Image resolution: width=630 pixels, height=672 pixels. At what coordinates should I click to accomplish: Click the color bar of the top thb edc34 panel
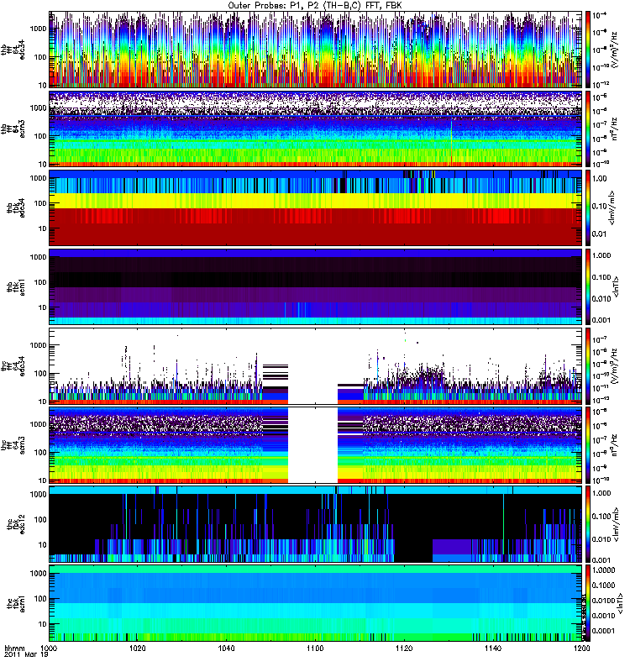tap(589, 50)
